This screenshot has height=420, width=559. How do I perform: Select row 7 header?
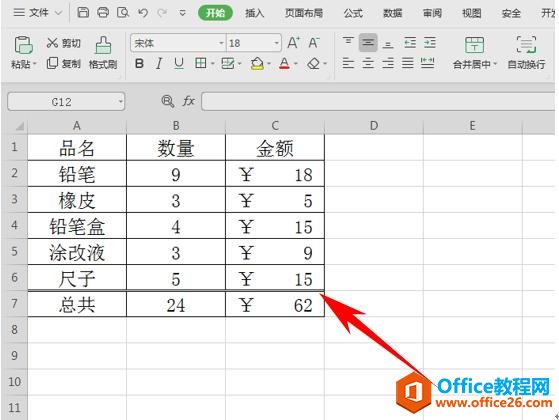pos(14,304)
